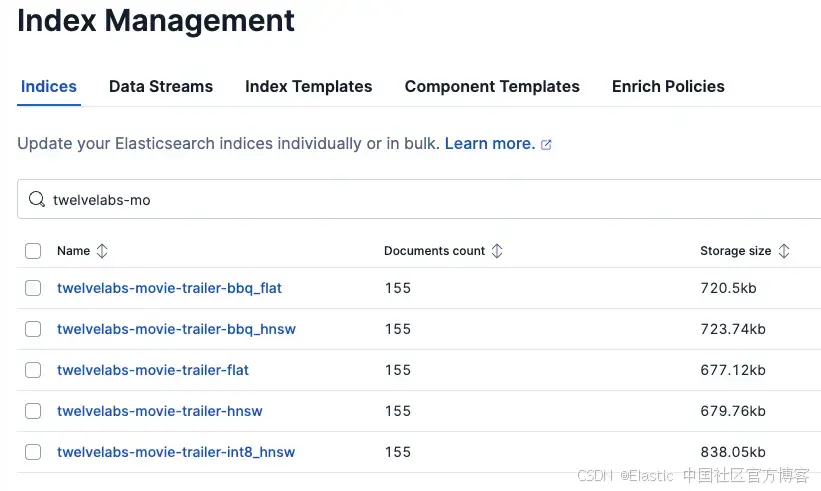Image resolution: width=821 pixels, height=491 pixels.
Task: Click the search magnifier icon
Action: click(x=37, y=199)
